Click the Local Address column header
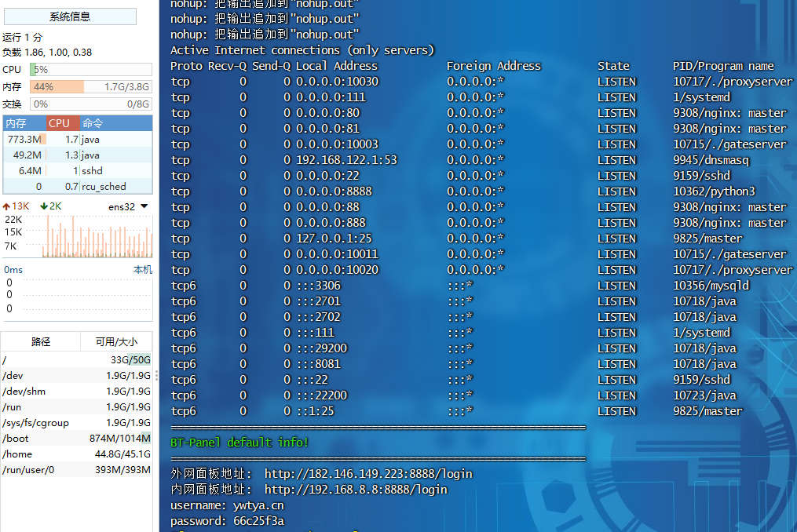797x532 pixels. [x=337, y=66]
